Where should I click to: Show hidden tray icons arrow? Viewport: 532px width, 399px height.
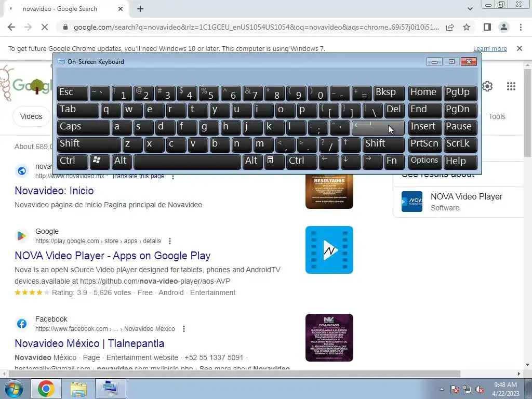[442, 390]
